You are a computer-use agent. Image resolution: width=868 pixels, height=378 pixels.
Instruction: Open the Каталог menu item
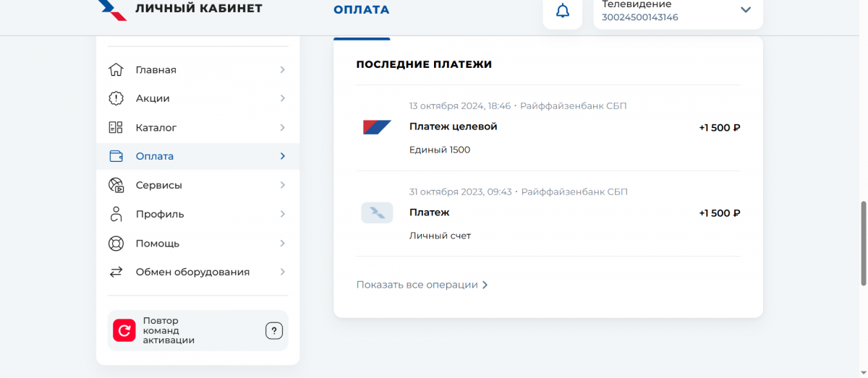[156, 128]
